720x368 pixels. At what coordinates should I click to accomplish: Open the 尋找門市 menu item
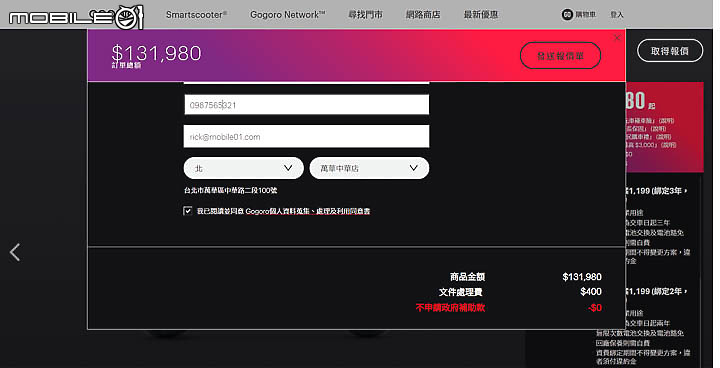[365, 15]
